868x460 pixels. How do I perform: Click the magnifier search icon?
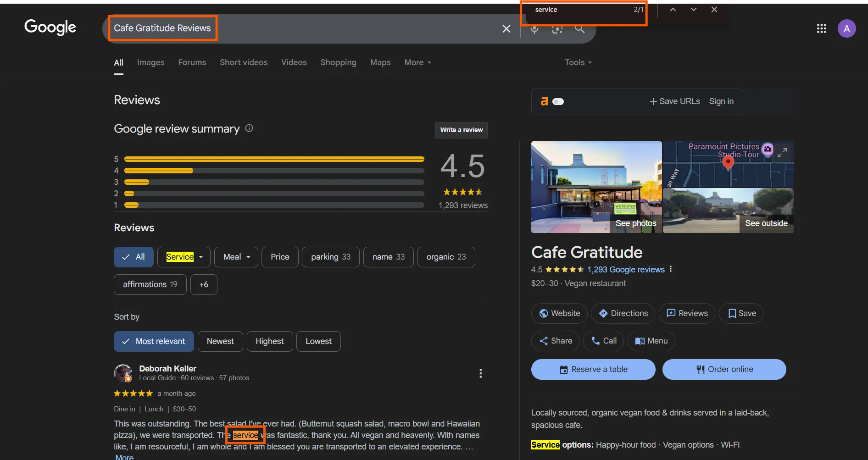coord(580,29)
